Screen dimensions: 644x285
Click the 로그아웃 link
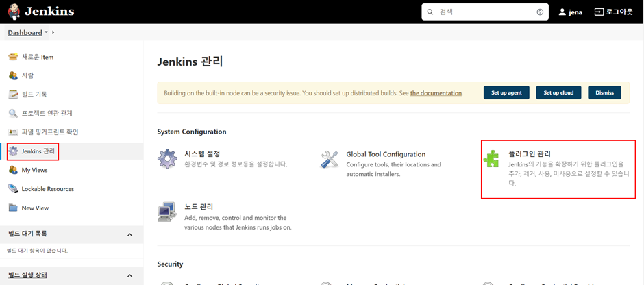619,12
